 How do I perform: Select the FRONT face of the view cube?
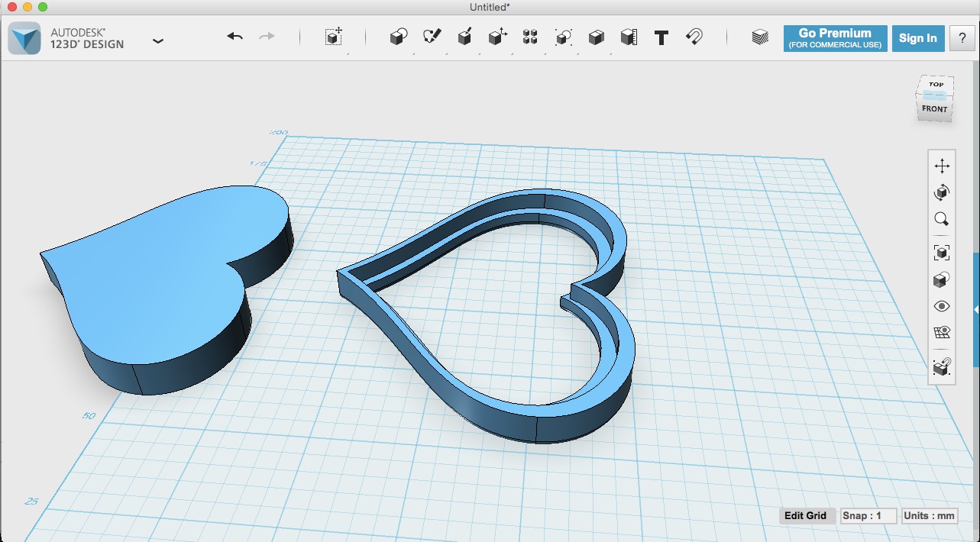[934, 108]
